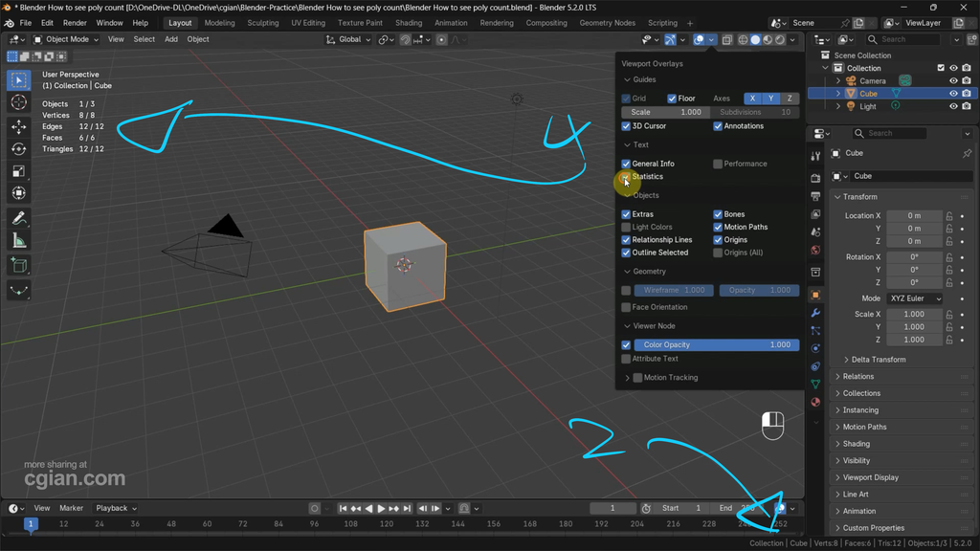Screen dimensions: 980x551
Task: Enable the Face Orientation checkbox
Action: [x=626, y=307]
